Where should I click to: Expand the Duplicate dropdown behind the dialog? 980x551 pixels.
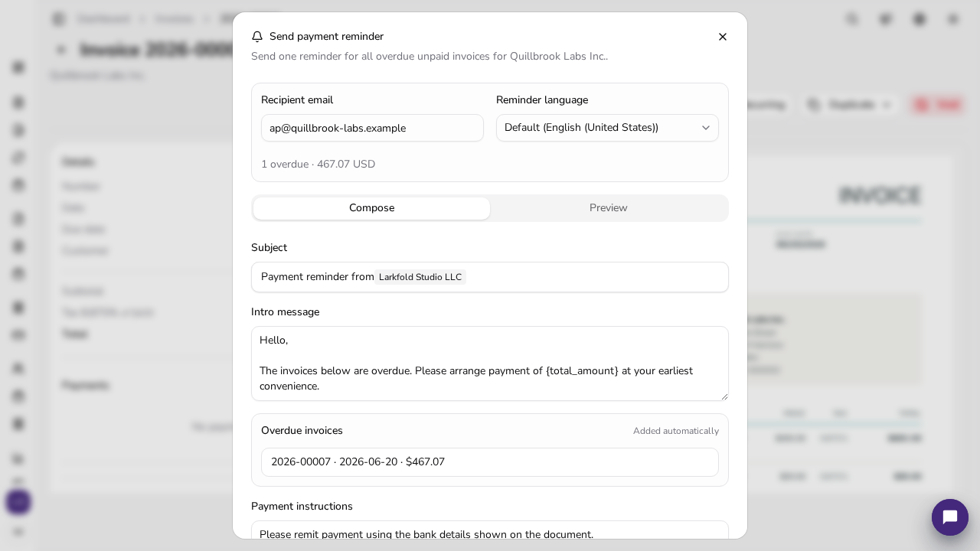[849, 105]
